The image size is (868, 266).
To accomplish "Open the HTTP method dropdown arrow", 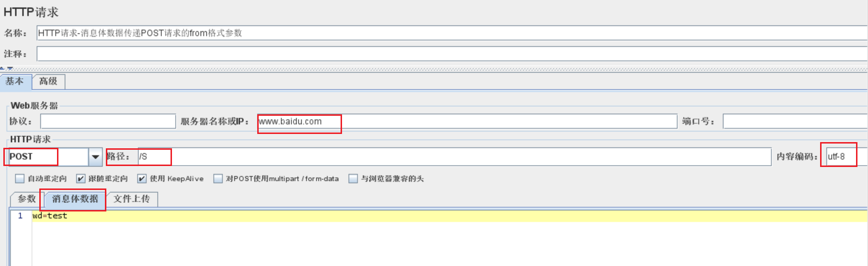I will (x=95, y=156).
